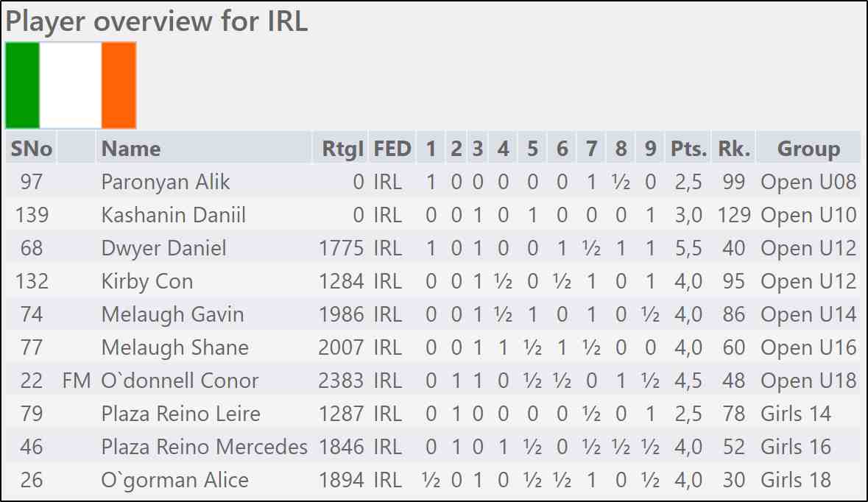Select Dwyer Daniel player name
868x502 pixels.
pos(163,248)
